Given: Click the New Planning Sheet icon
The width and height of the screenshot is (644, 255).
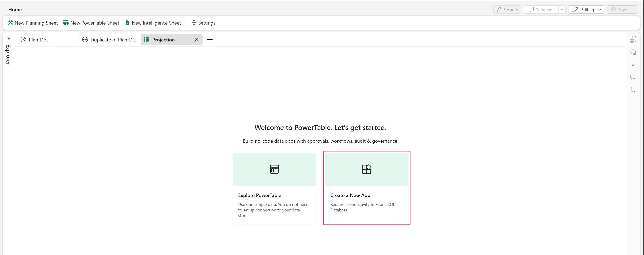Looking at the screenshot, I should [10, 23].
